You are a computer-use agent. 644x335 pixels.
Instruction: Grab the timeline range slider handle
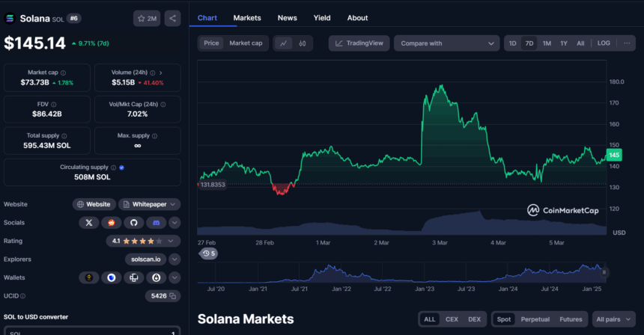(x=604, y=272)
